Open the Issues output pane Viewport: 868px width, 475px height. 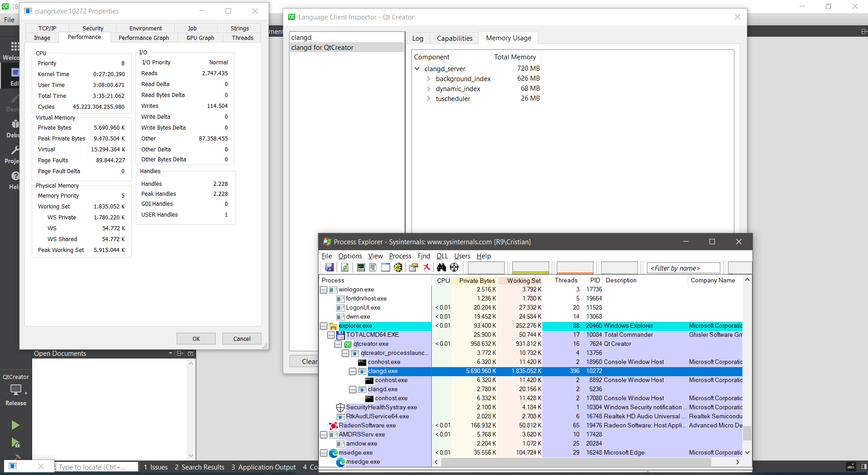click(155, 467)
